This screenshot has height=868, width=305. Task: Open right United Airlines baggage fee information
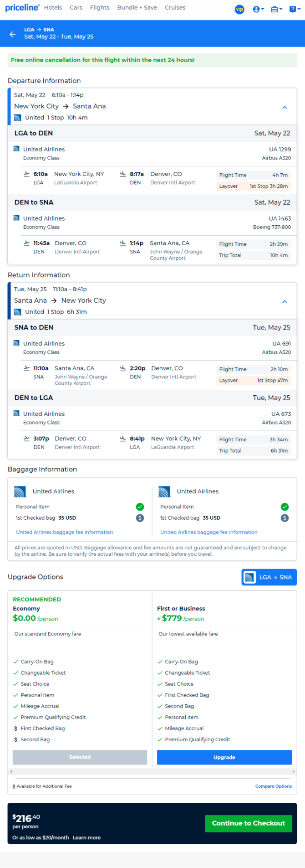[209, 532]
